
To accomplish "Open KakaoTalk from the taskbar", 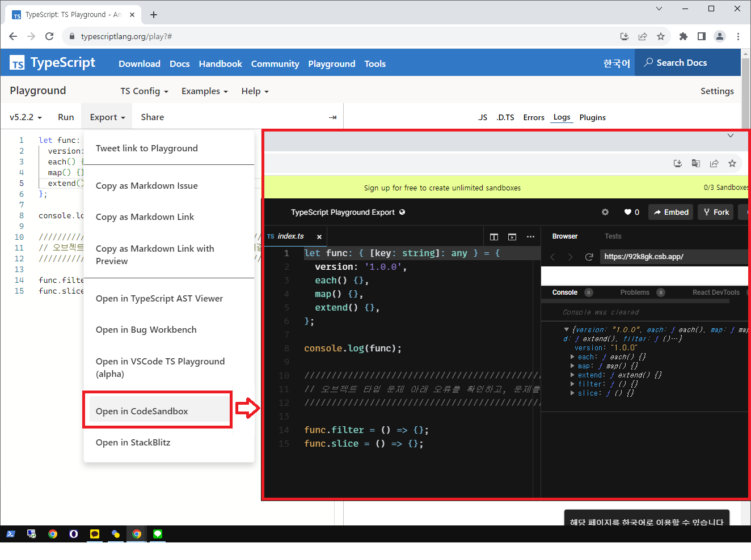I will click(x=95, y=534).
